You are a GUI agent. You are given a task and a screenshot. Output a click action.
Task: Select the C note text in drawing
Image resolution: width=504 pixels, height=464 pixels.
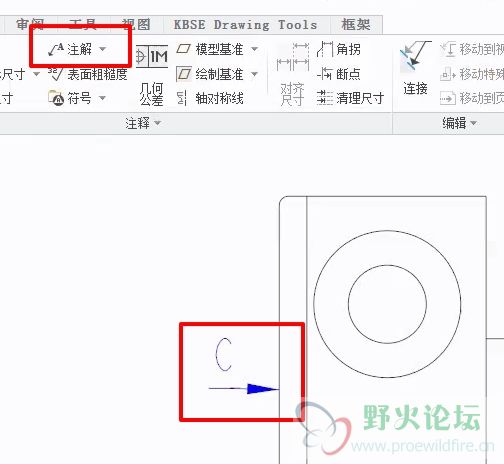point(224,354)
